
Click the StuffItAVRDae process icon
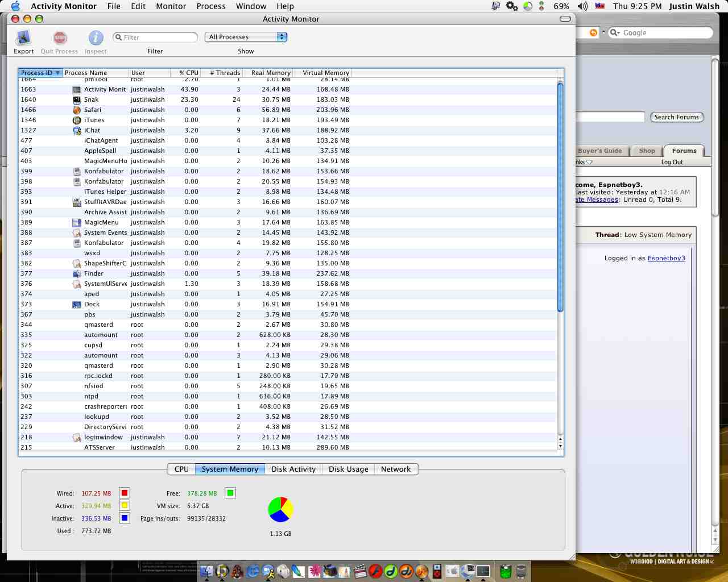77,202
